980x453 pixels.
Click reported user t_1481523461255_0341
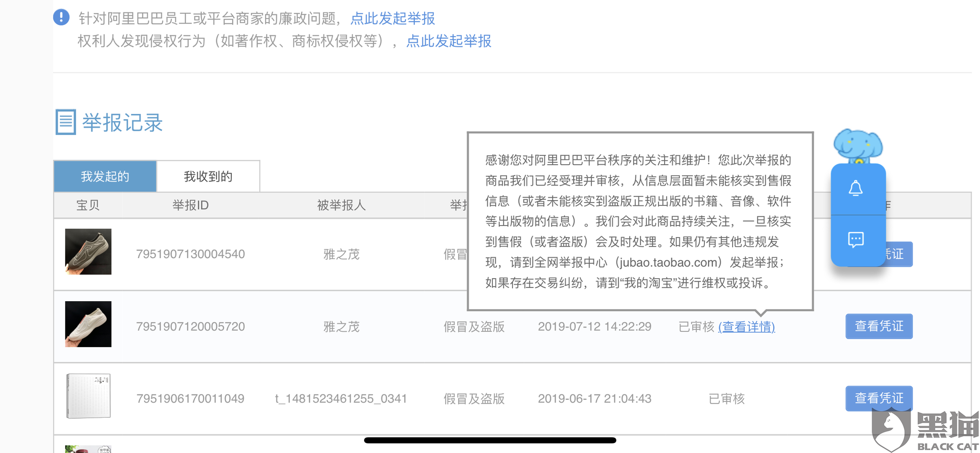click(341, 398)
